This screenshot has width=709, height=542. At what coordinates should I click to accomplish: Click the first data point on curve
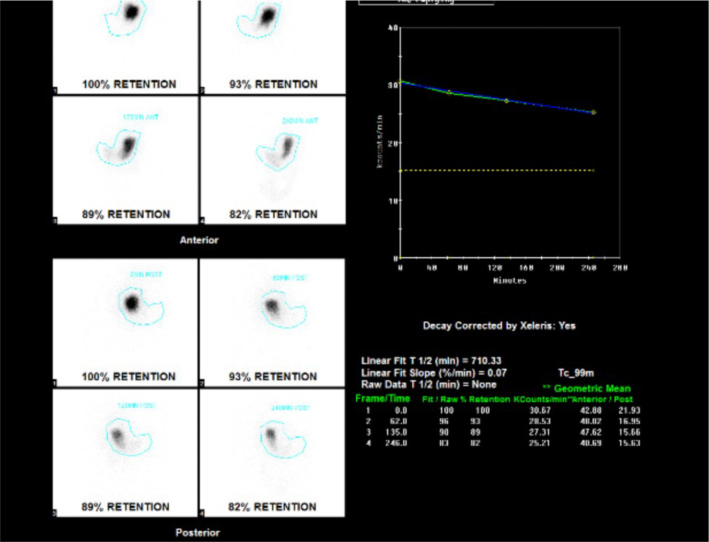pyautogui.click(x=401, y=82)
